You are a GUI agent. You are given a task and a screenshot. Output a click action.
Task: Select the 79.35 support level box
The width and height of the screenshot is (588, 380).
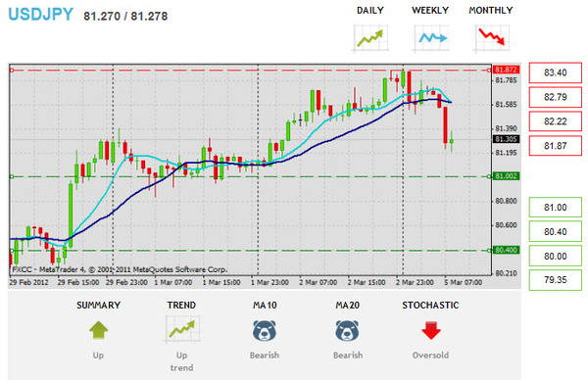(x=556, y=280)
